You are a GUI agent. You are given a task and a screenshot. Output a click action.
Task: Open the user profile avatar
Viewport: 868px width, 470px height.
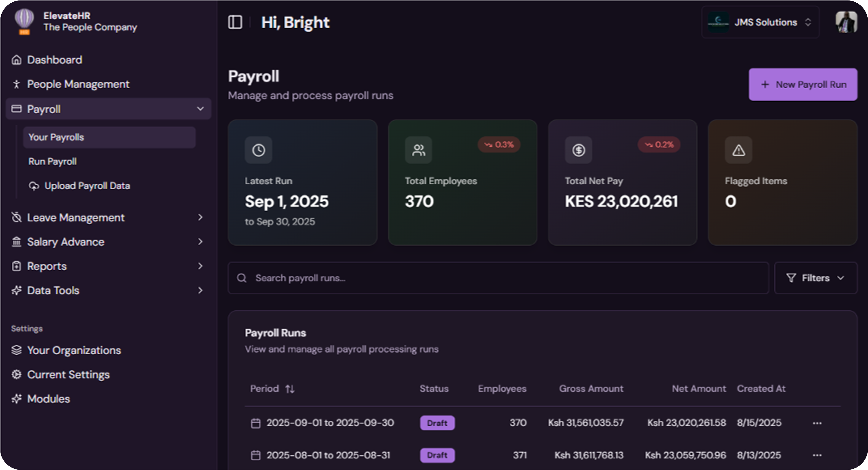846,22
